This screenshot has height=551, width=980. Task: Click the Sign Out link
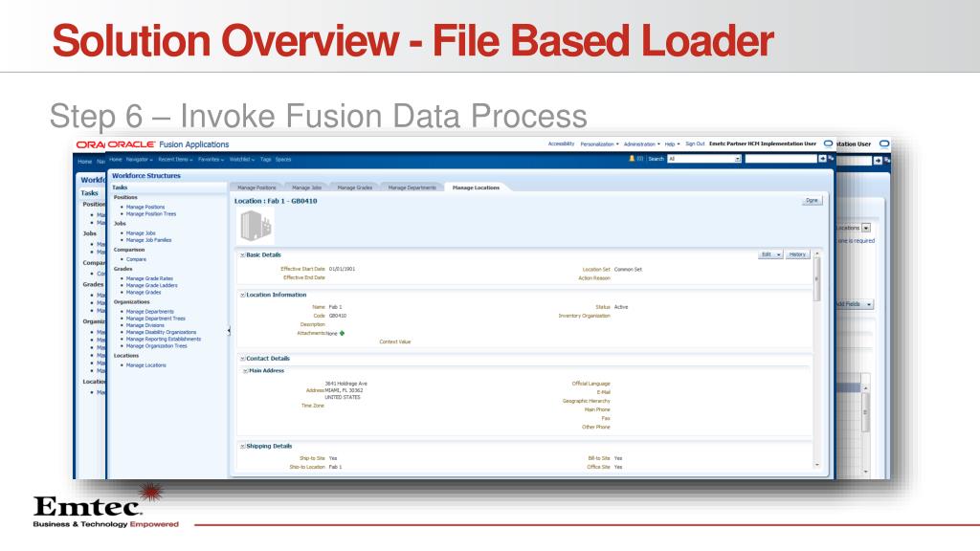click(695, 144)
